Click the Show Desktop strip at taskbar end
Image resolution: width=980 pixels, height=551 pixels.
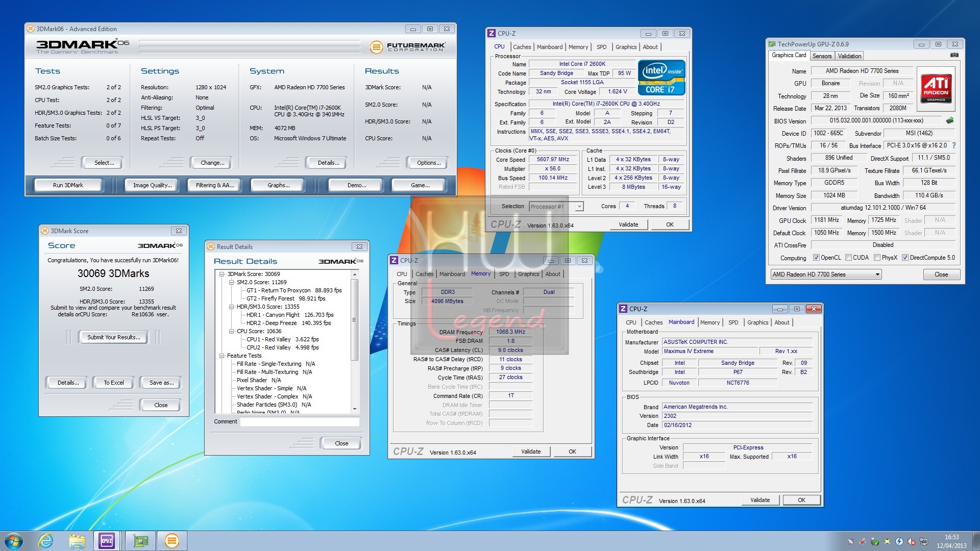tap(976, 541)
